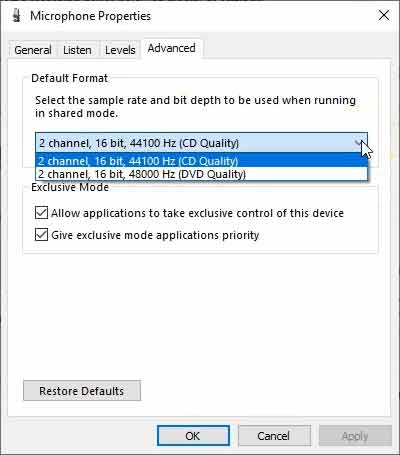
Task: Close the Microphone Properties dialog
Action: tap(384, 15)
